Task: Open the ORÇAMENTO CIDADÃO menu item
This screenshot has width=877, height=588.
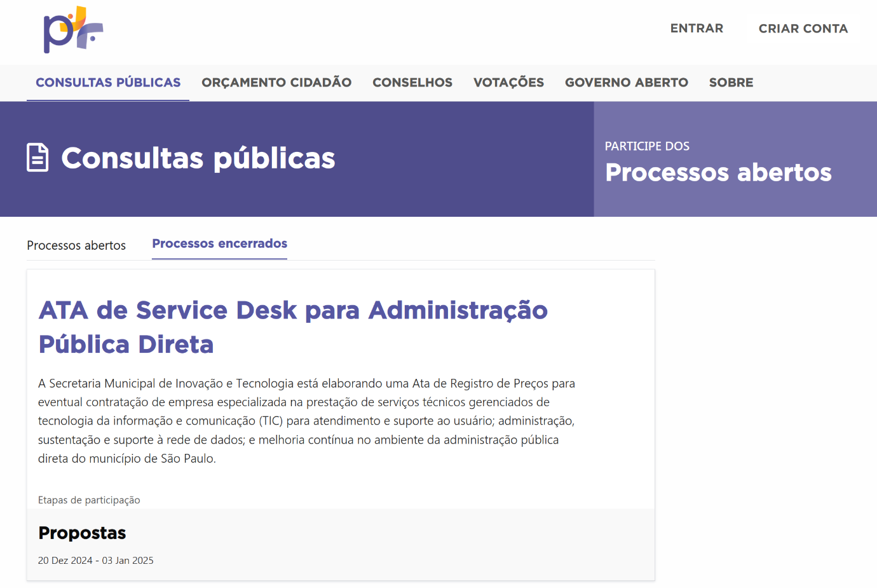Action: [276, 83]
